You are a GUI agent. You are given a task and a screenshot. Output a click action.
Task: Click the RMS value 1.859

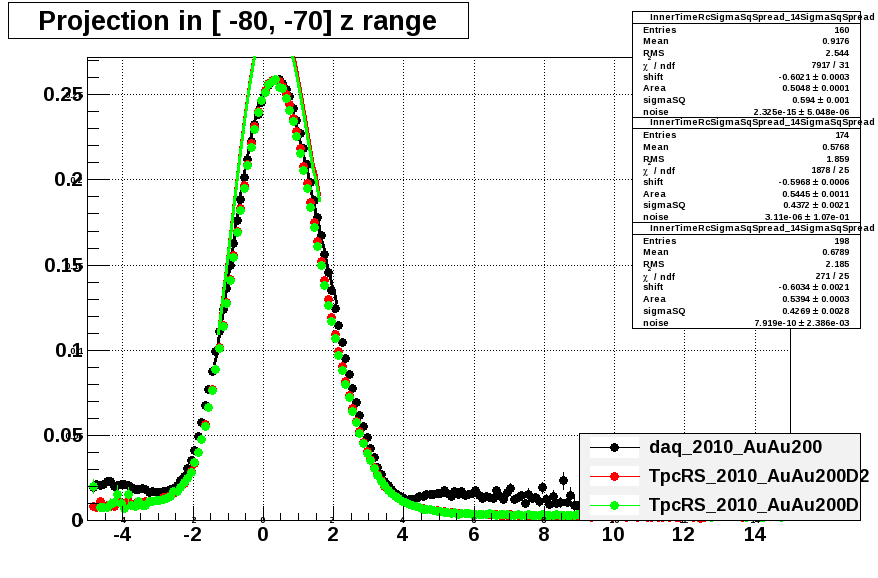837,159
